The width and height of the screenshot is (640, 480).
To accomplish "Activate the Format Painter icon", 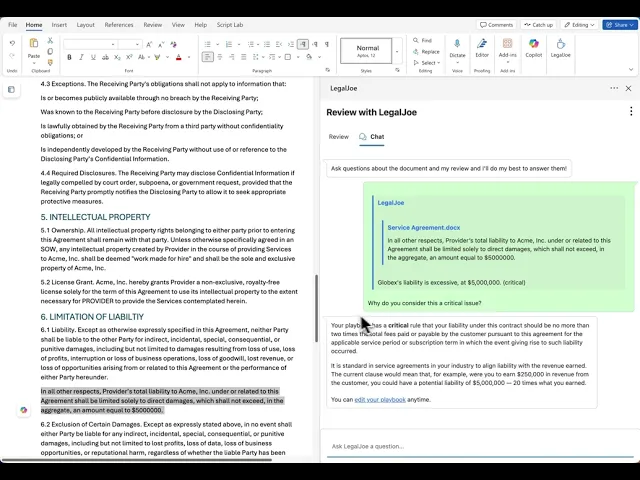I will [50, 62].
